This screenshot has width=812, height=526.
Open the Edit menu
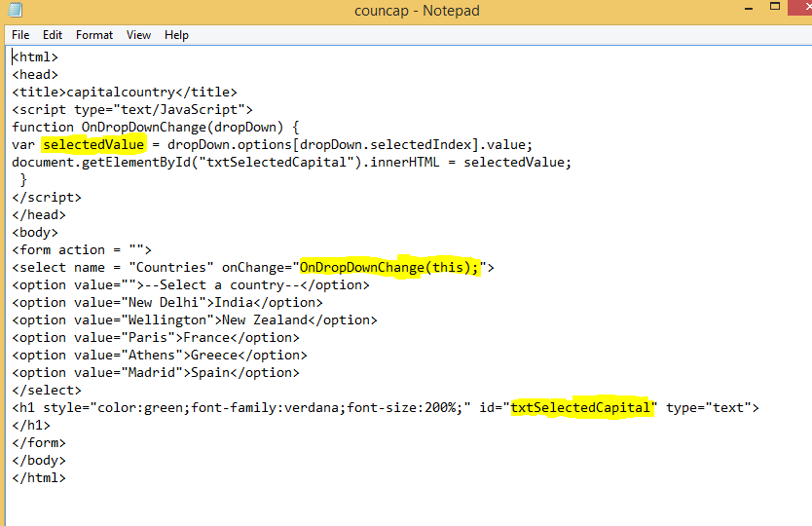53,35
